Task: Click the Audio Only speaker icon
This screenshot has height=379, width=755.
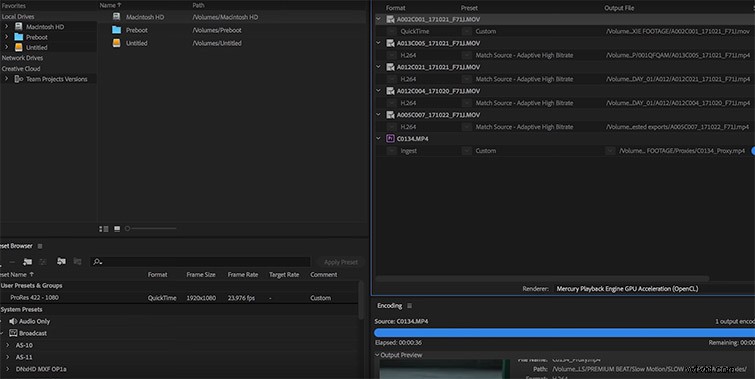Action: tap(13, 321)
